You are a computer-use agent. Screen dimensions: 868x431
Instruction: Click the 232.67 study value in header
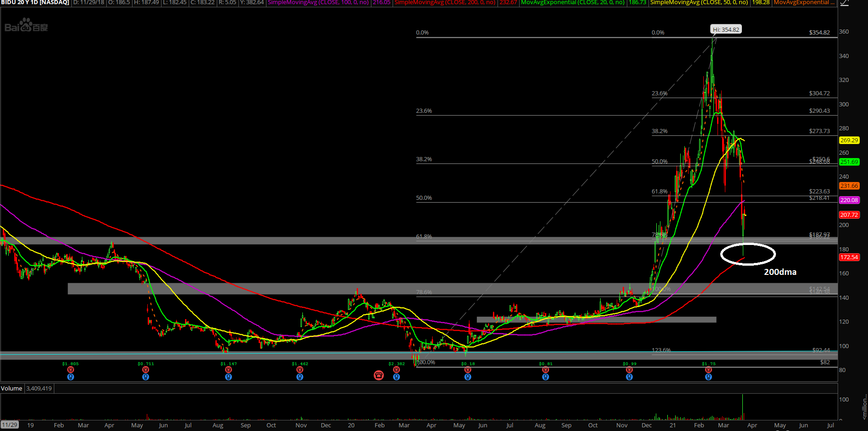pos(508,2)
